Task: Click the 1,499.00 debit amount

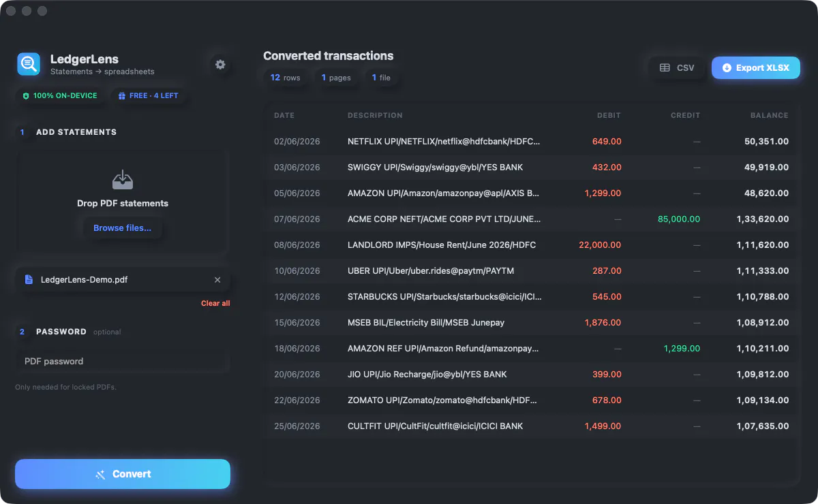Action: click(603, 426)
